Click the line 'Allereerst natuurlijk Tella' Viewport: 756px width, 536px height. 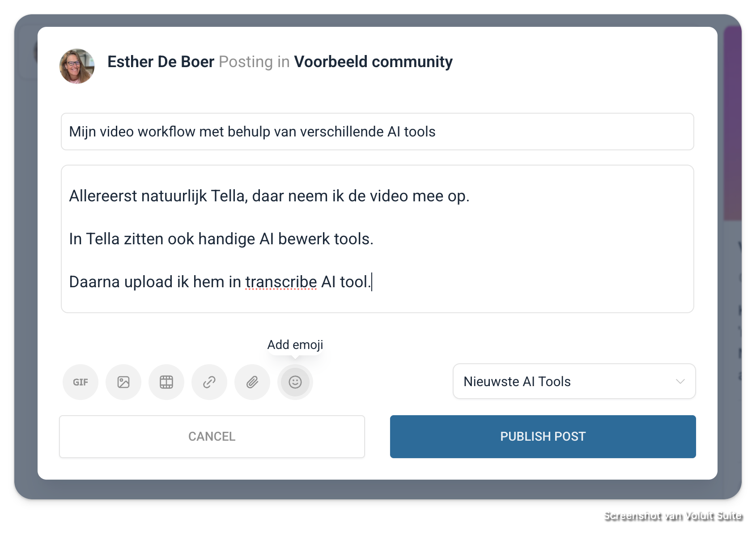pyautogui.click(x=269, y=196)
